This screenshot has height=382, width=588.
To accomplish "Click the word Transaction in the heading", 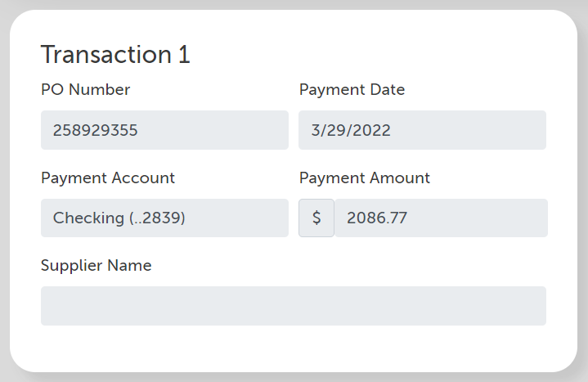I will (x=106, y=55).
